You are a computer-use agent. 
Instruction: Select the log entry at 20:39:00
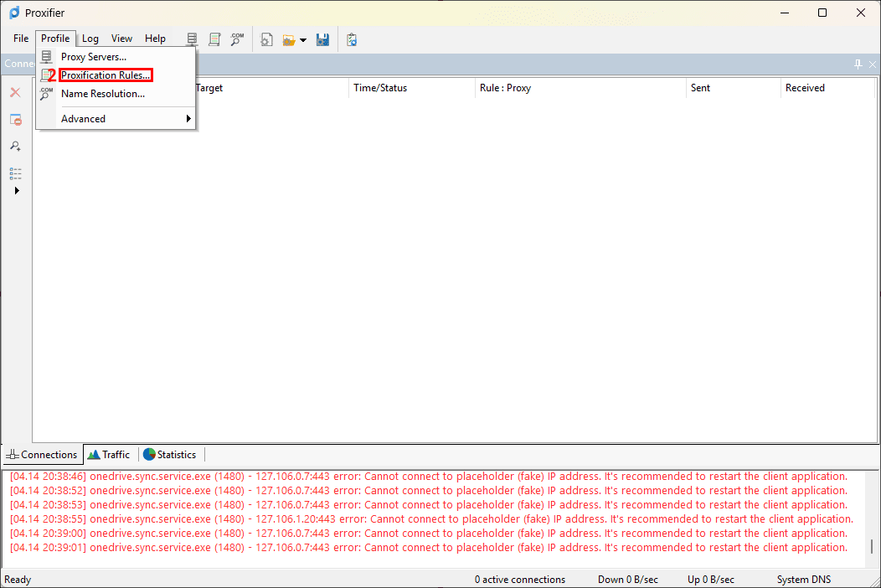pos(429,534)
